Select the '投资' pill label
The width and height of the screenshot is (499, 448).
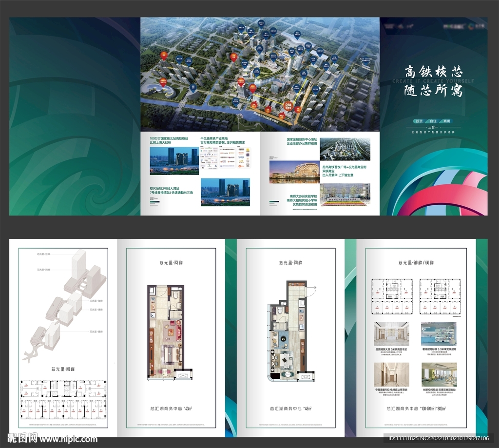(x=420, y=121)
